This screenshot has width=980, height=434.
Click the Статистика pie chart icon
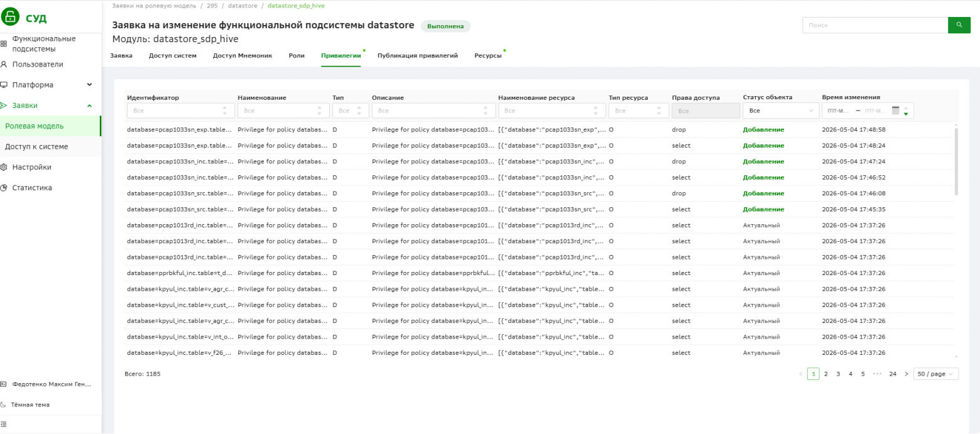click(4, 188)
